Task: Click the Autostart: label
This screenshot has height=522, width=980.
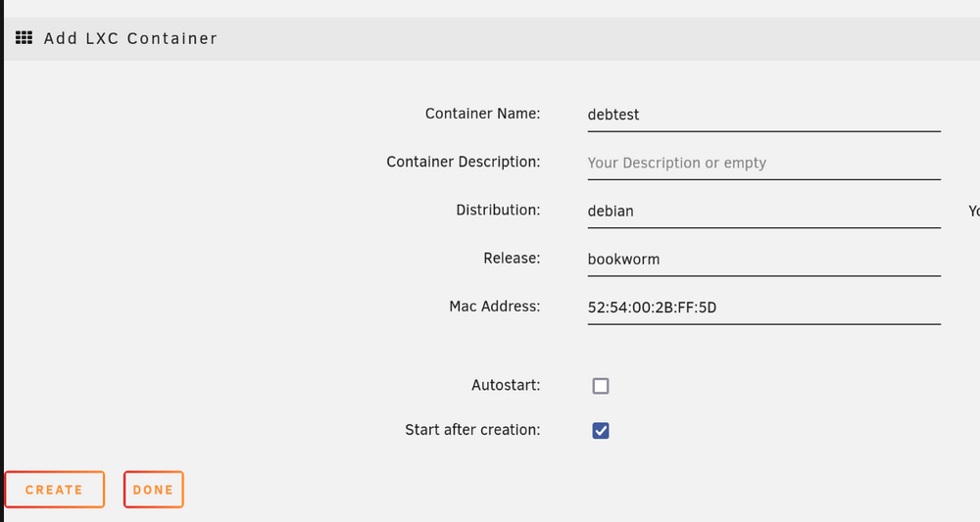Action: click(506, 385)
